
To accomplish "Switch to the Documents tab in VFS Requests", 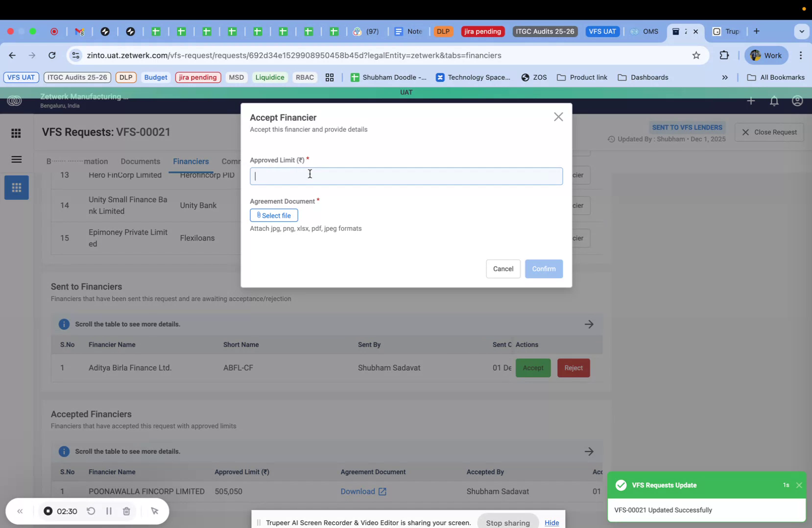I will pyautogui.click(x=140, y=161).
